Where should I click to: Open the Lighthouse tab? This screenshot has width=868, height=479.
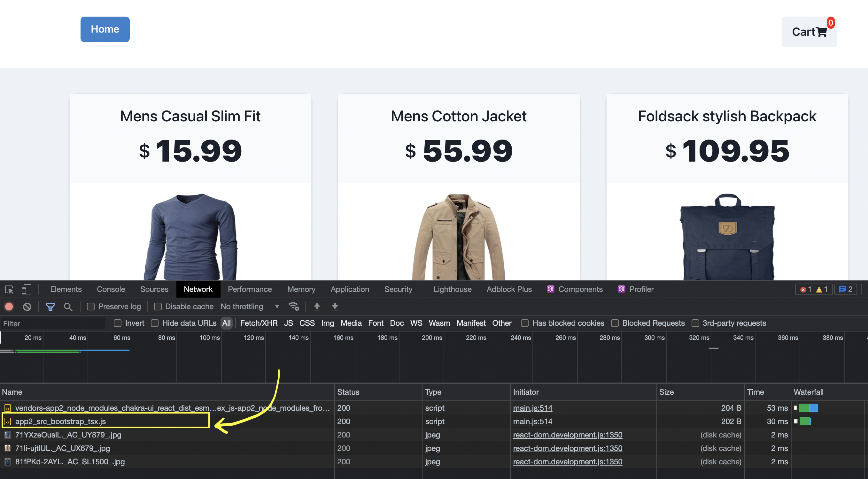pos(453,290)
